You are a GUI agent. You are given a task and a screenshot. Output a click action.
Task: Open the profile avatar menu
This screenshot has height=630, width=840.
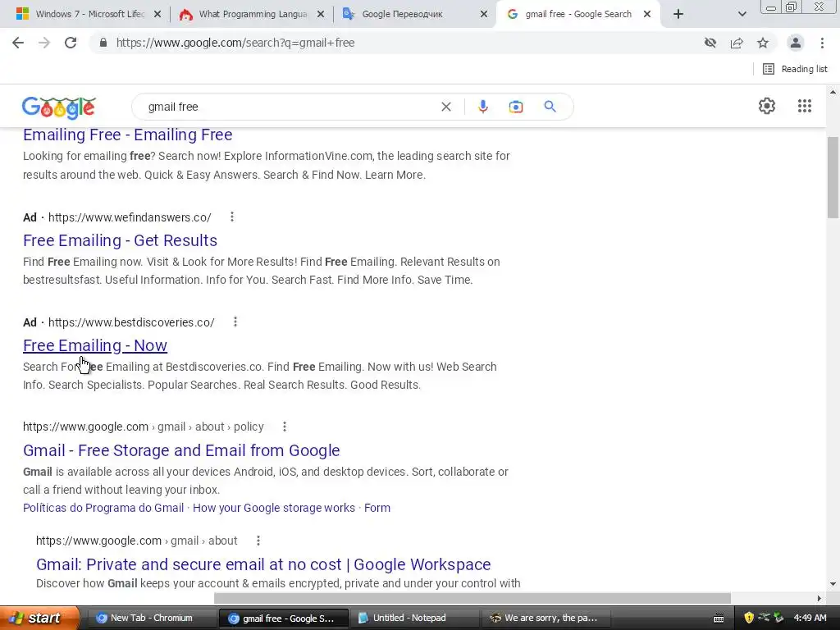coord(796,43)
